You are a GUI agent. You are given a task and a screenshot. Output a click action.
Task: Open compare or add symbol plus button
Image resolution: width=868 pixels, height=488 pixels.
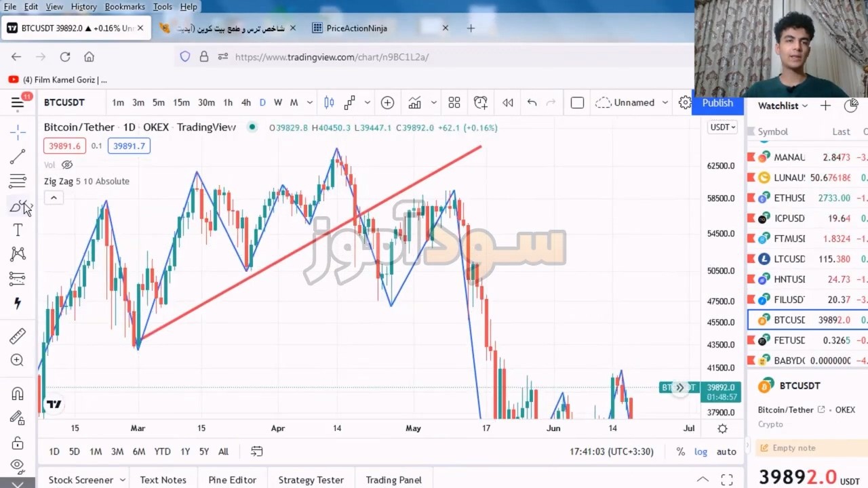pos(387,103)
